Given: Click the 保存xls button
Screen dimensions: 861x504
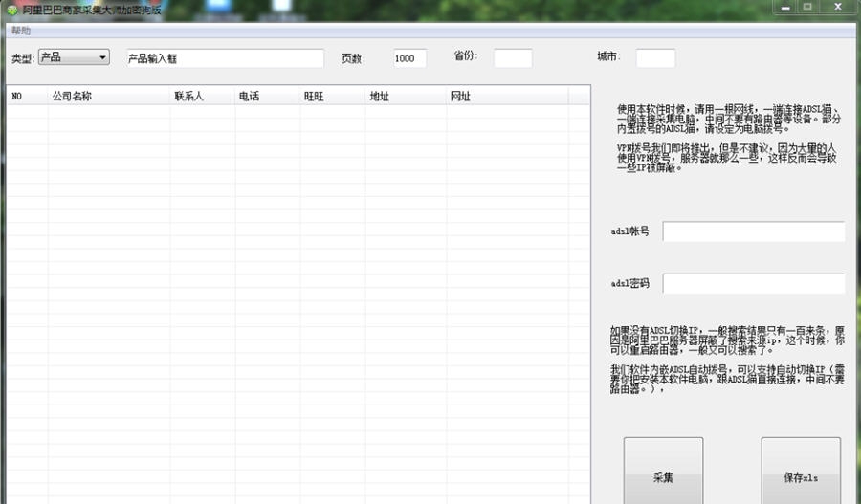Looking at the screenshot, I should 801,471.
